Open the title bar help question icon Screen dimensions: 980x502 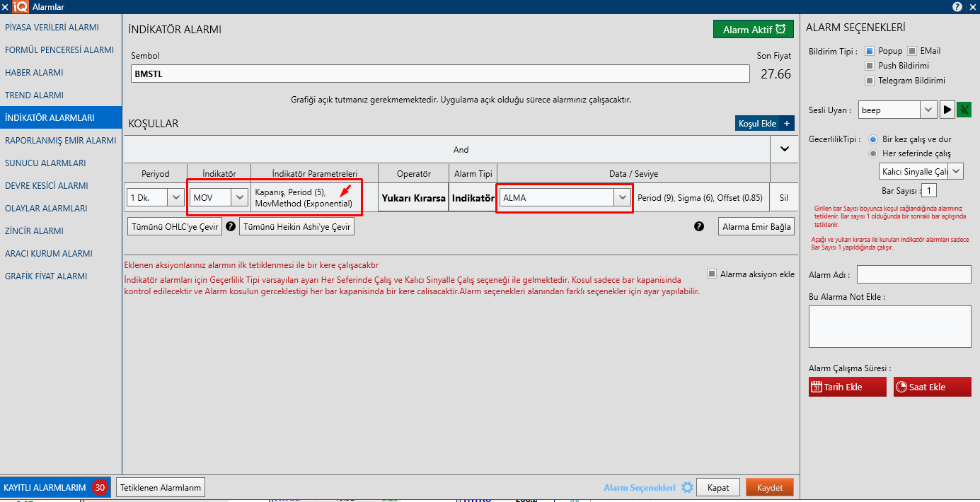pos(957,6)
